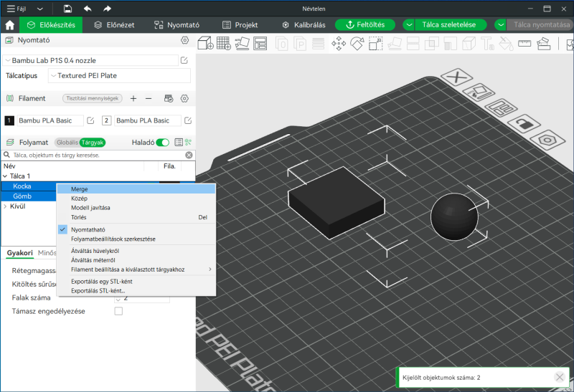Open dropdown arrow beside Tálca szeletelése

[x=409, y=25]
